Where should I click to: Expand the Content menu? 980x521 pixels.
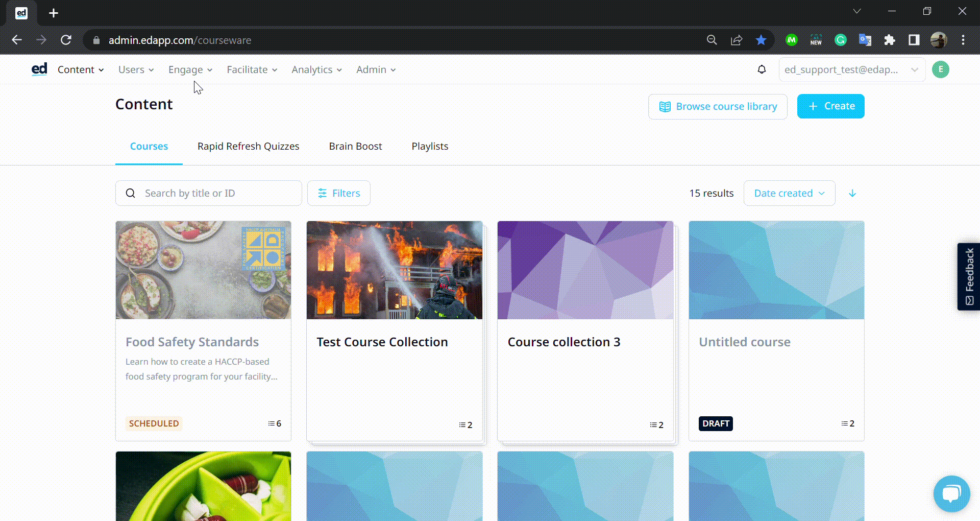(81, 69)
